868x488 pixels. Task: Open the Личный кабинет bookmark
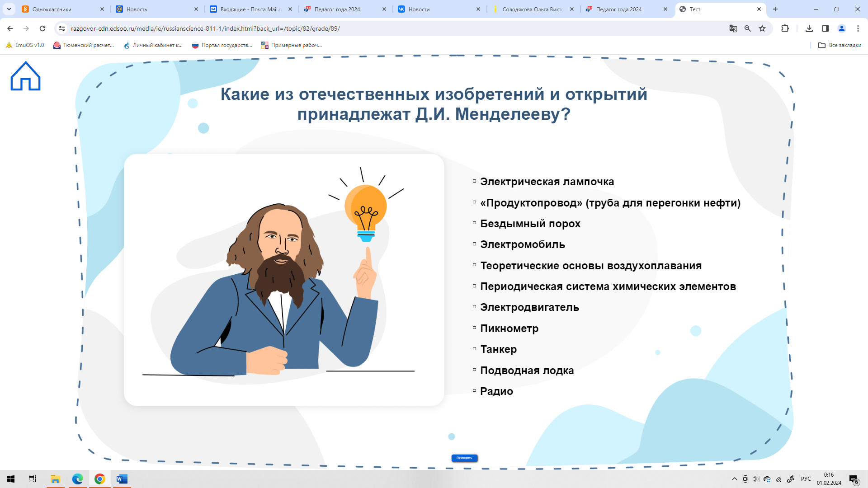[153, 45]
